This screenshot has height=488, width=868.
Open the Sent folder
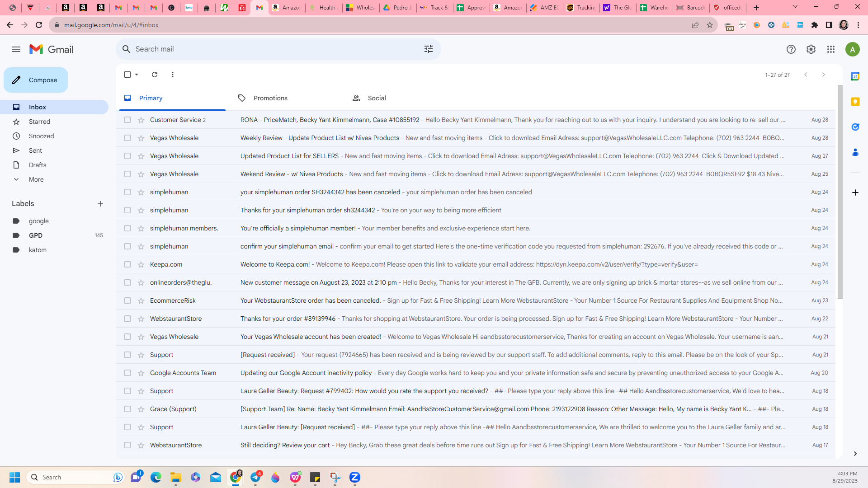point(54,150)
